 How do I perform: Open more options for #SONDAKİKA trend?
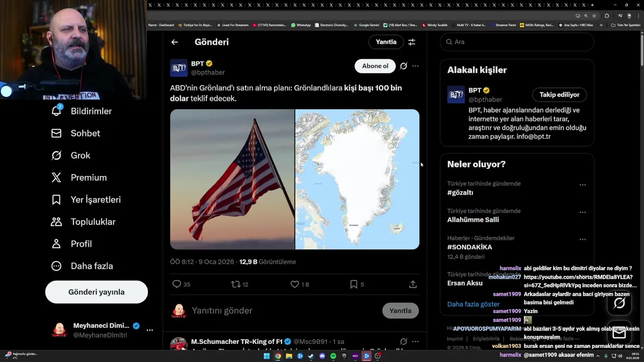[x=583, y=239]
